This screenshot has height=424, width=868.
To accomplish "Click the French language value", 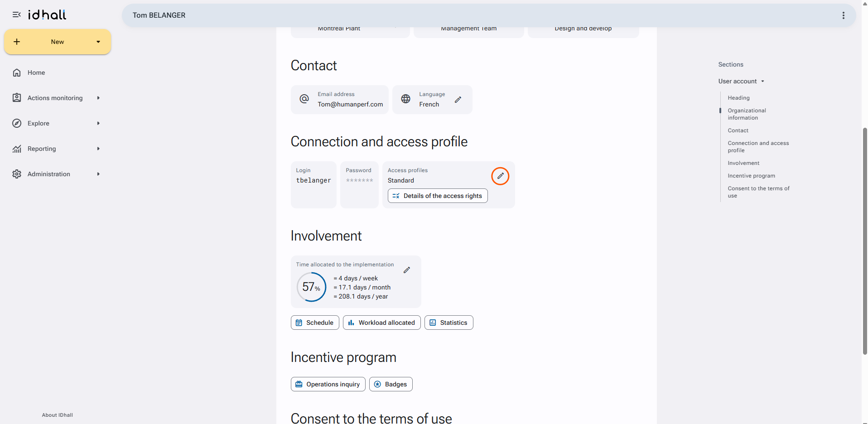I will coord(429,104).
